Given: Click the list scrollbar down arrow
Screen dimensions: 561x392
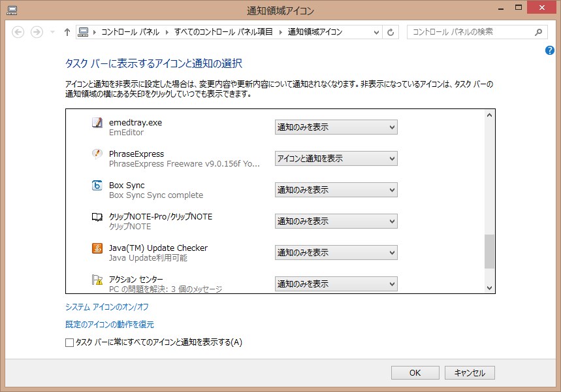Looking at the screenshot, I should pyautogui.click(x=489, y=288).
